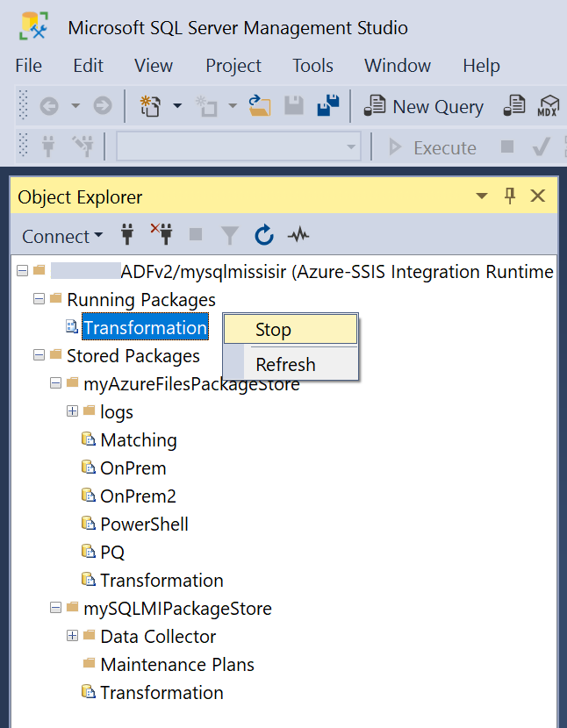
Task: Expand the logs folder under myAzureFilesPackageStore
Action: [71, 411]
